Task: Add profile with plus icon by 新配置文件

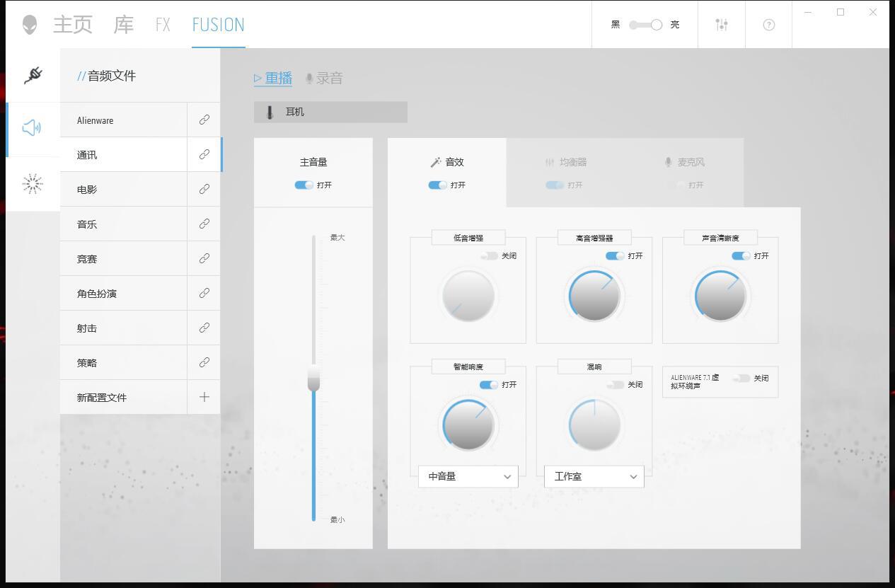Action: pyautogui.click(x=204, y=397)
